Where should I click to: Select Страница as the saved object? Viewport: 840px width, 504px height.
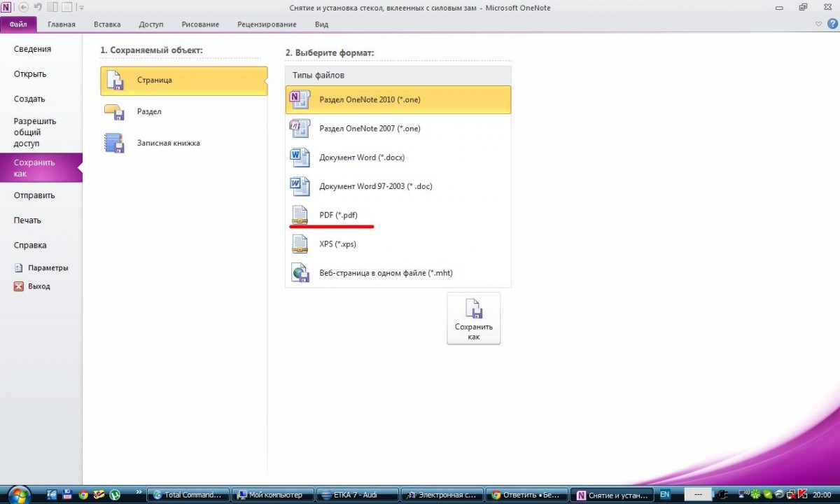tap(183, 80)
